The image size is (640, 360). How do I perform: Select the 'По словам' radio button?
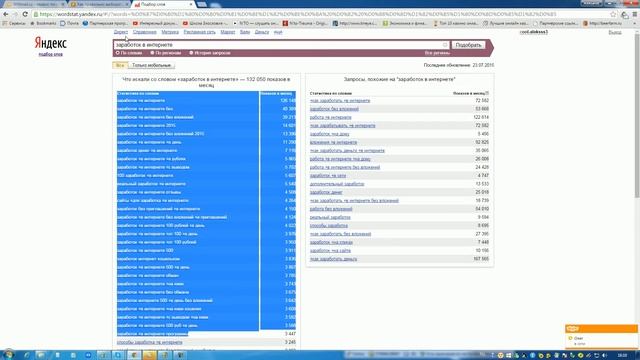[118, 53]
